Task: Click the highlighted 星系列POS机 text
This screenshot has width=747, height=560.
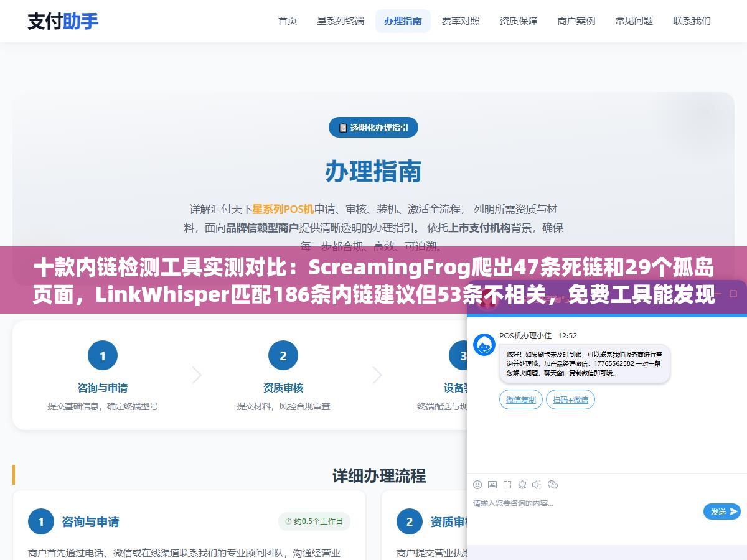Action: click(283, 209)
